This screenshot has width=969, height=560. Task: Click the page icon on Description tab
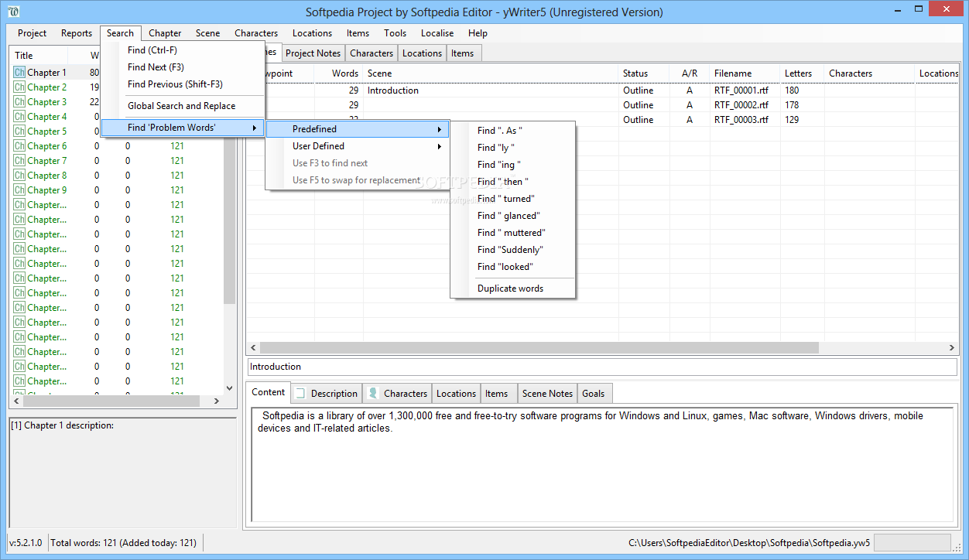click(300, 393)
